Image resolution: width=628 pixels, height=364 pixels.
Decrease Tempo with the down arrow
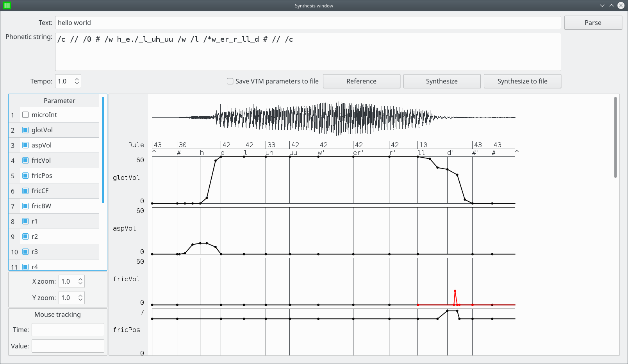(x=77, y=83)
